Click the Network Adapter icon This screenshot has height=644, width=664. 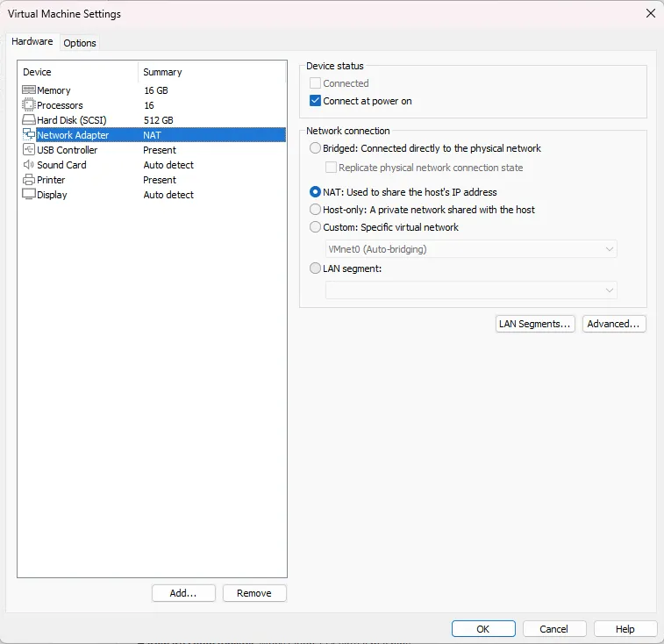28,135
